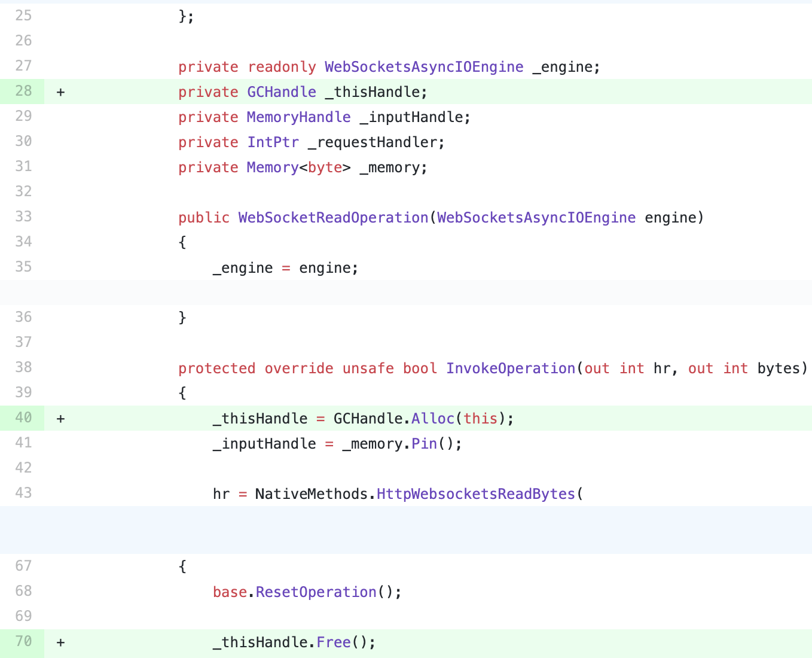Click the plus marker on line 40
Screen dimensions: 812x658
point(60,419)
